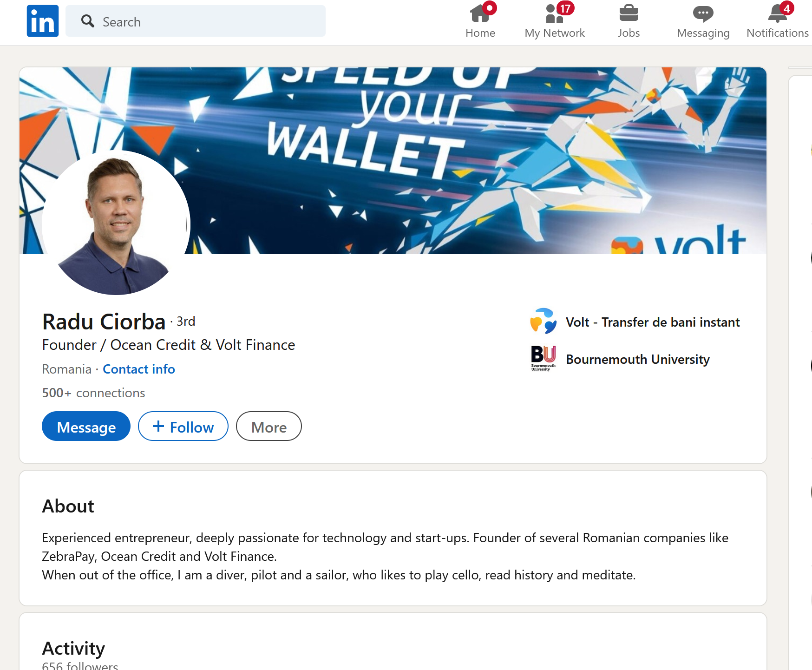Open Home from the house icon
The height and width of the screenshot is (670, 812).
[480, 13]
